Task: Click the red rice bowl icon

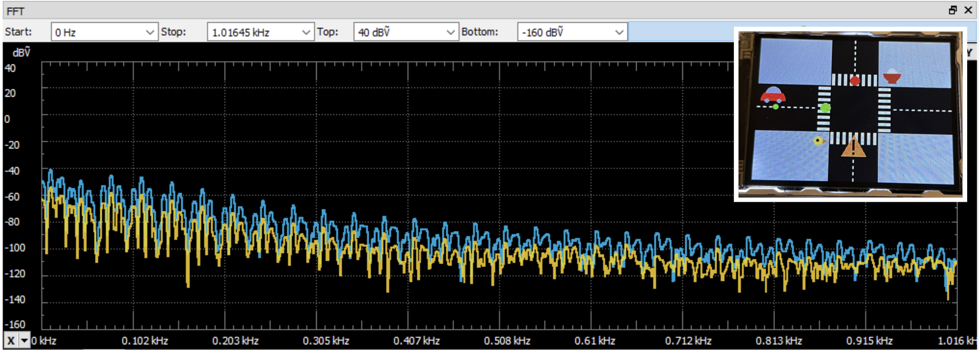Action: click(x=892, y=77)
